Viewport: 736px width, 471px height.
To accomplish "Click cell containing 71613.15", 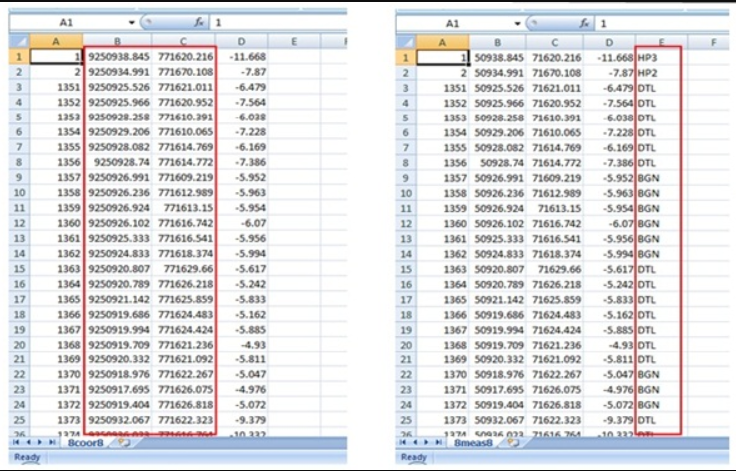I will (x=555, y=208).
